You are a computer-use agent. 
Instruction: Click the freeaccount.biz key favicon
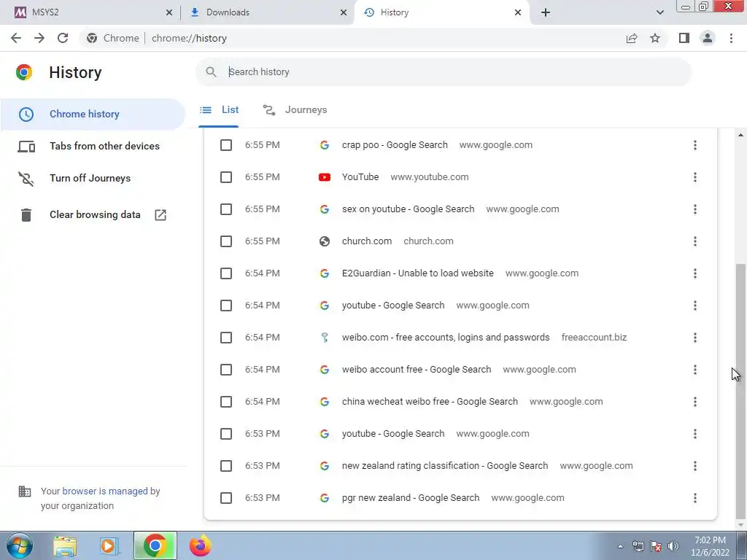(x=325, y=338)
